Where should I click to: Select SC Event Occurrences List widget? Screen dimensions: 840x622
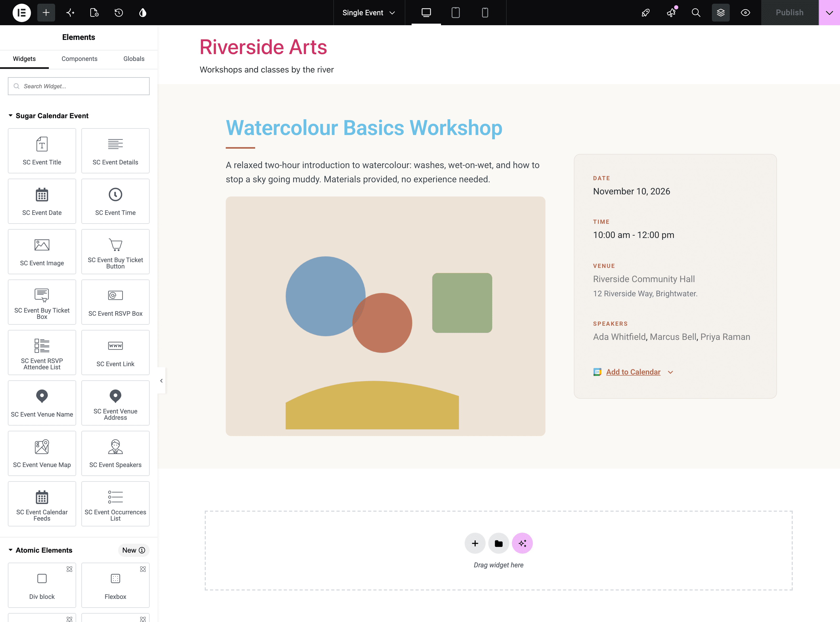pos(115,504)
